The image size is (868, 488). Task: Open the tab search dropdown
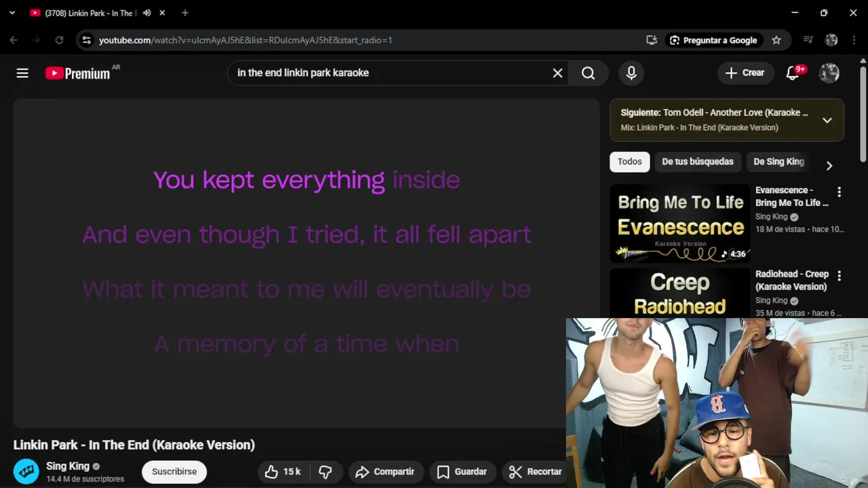tap(12, 12)
